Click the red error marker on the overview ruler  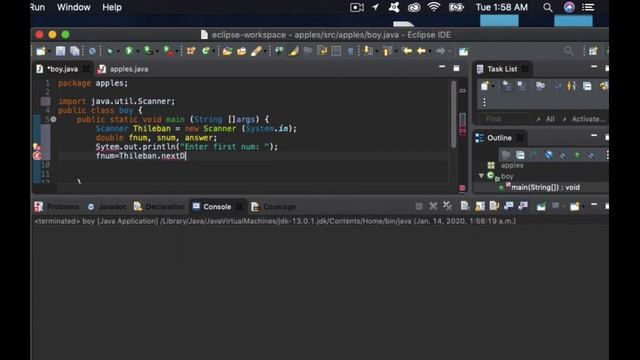(x=462, y=131)
